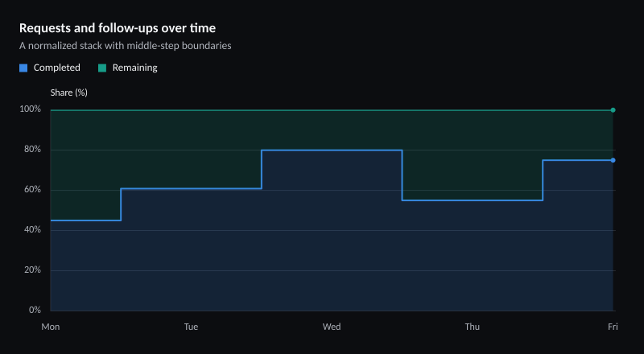This screenshot has height=354, width=644.
Task: Click the Tue x-axis label
Action: (191, 327)
